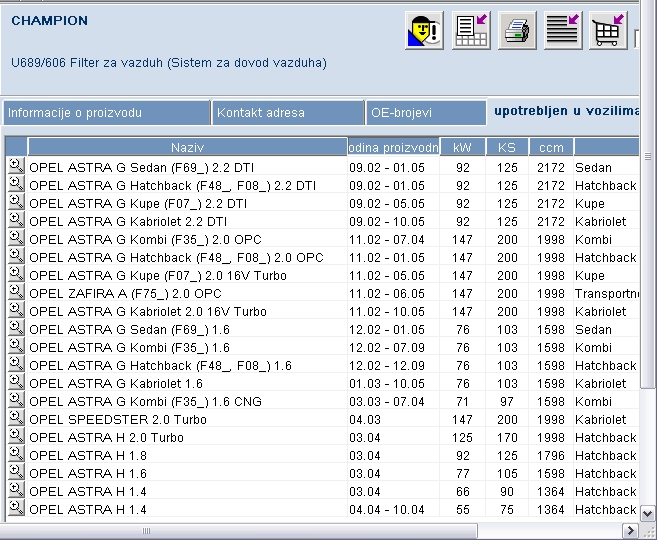Sort by ccm column header
Viewport: 657px width, 540px height.
click(x=551, y=147)
